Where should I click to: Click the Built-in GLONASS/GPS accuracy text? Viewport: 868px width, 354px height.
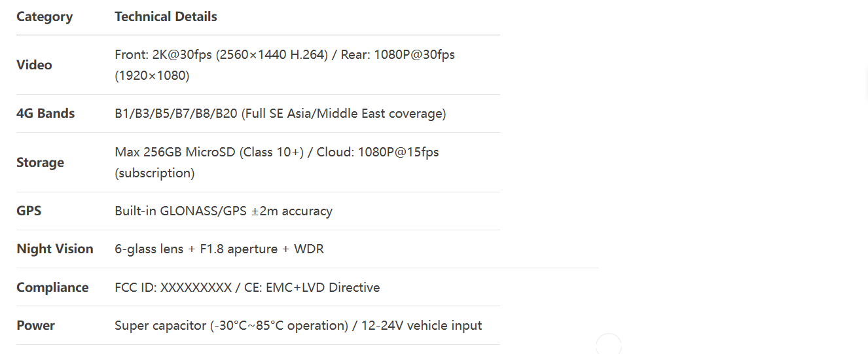pos(223,211)
